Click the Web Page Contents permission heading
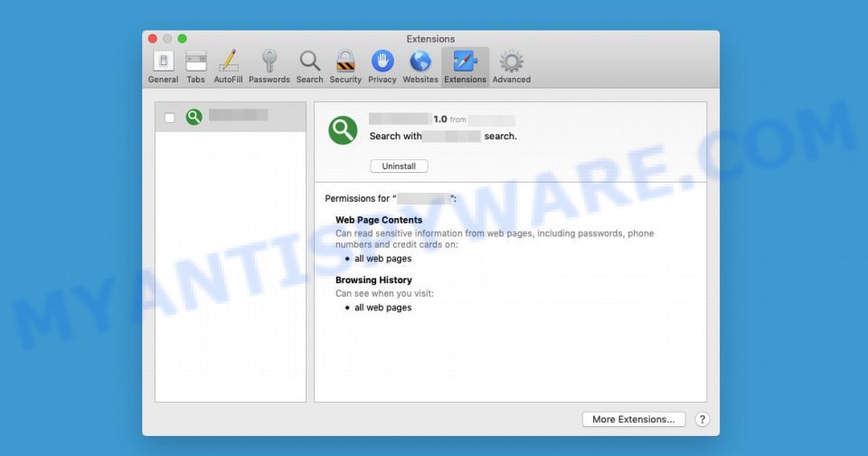This screenshot has width=868, height=456. tap(379, 220)
